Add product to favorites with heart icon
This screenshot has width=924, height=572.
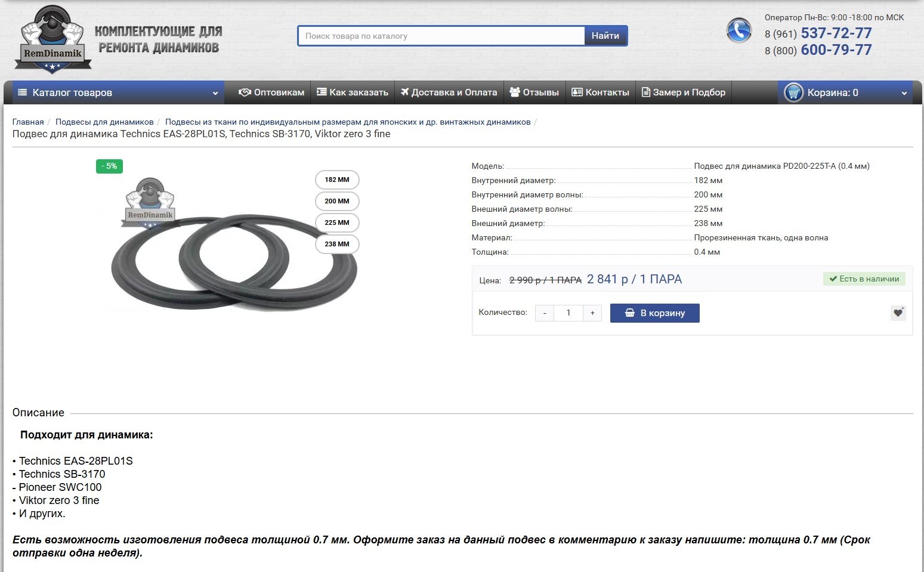pyautogui.click(x=898, y=313)
